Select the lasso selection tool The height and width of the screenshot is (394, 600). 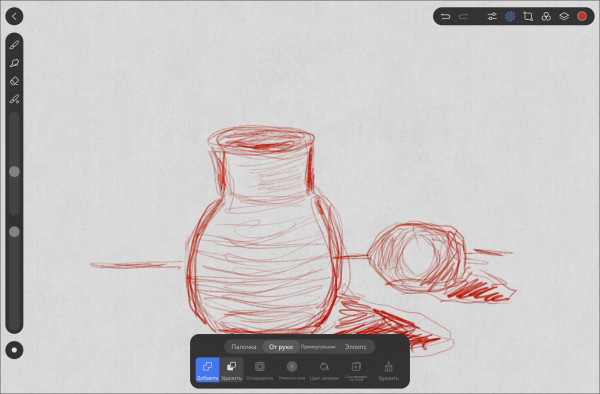[14, 63]
